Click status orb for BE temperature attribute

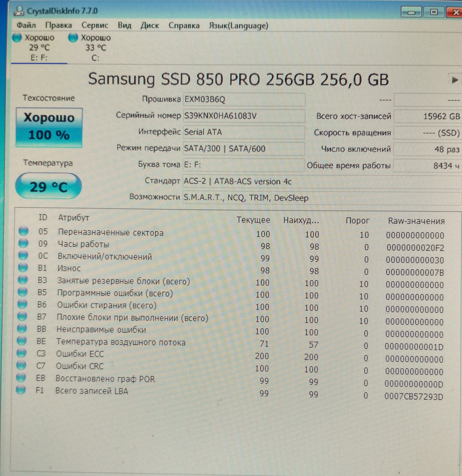pos(22,341)
